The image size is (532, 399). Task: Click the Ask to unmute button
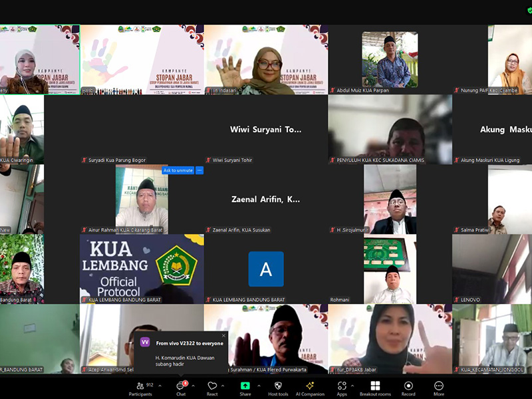click(178, 170)
